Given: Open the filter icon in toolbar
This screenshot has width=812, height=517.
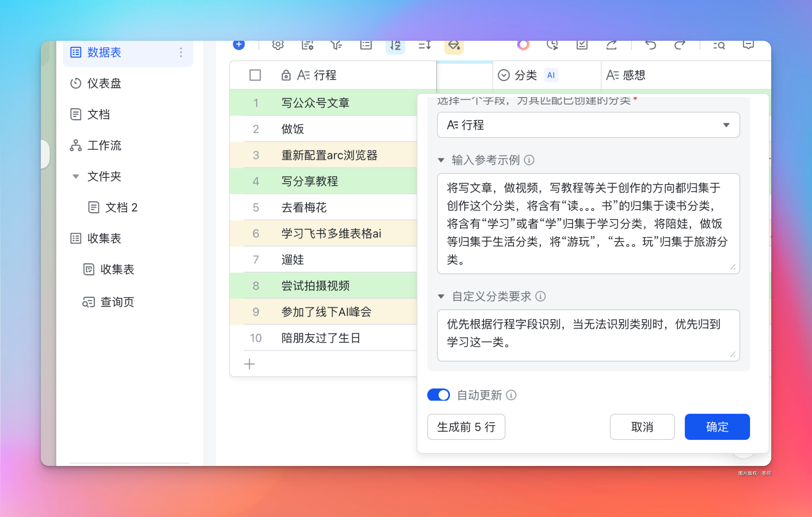Looking at the screenshot, I should pyautogui.click(x=336, y=45).
